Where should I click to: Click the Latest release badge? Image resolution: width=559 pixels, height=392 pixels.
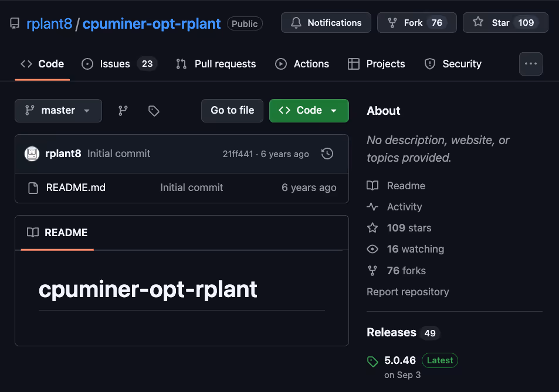click(x=439, y=360)
